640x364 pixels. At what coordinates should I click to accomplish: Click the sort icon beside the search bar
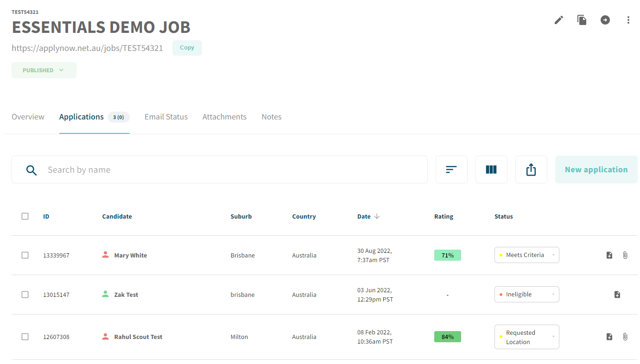pyautogui.click(x=451, y=169)
